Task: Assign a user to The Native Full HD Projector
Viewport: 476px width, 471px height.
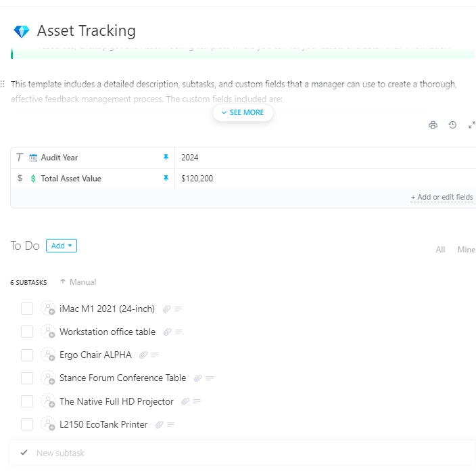Action: click(x=48, y=401)
